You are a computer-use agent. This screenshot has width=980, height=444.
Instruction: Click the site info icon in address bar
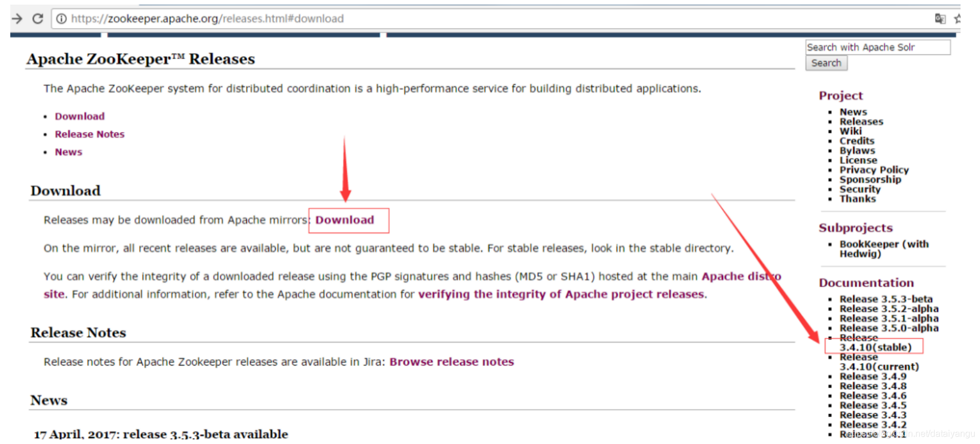click(61, 19)
